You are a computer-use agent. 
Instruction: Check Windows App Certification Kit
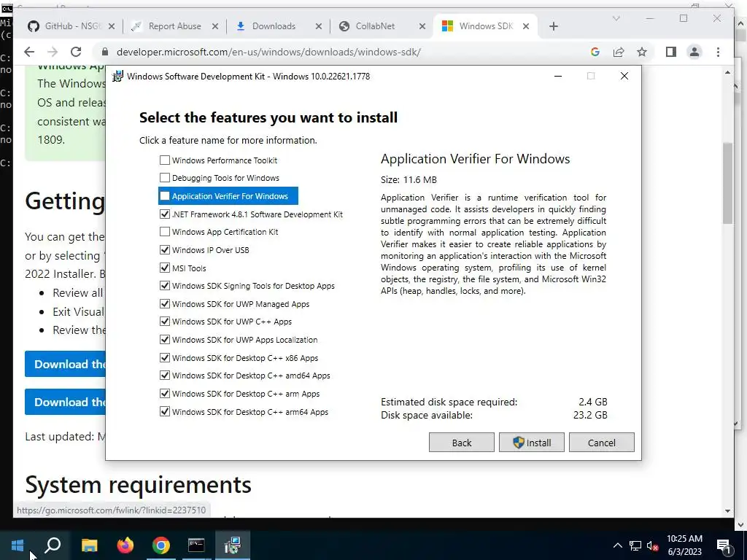coord(164,231)
